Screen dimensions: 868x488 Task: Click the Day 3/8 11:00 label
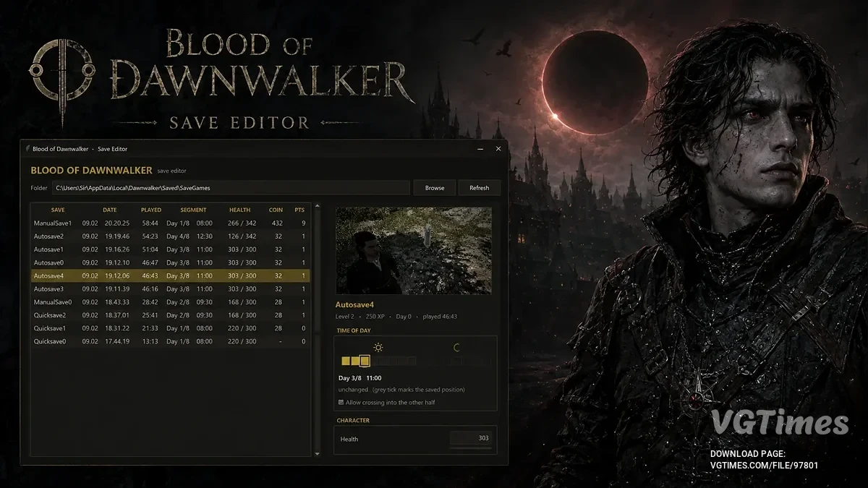(x=360, y=378)
